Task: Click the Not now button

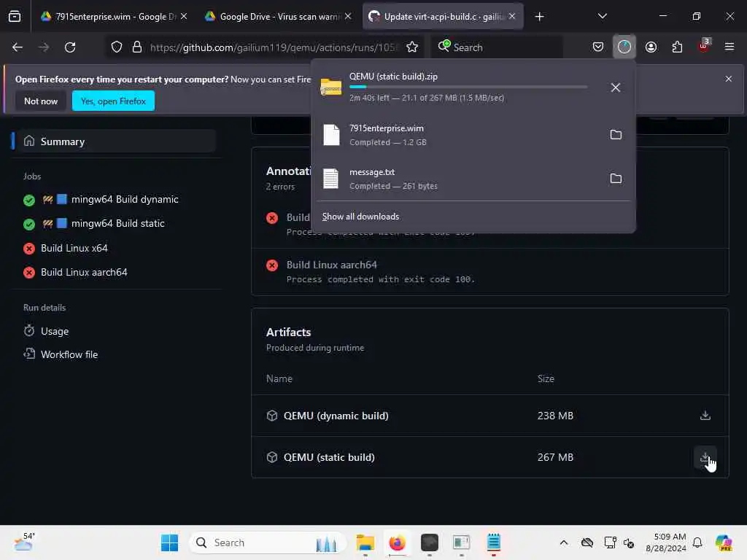Action: point(41,101)
